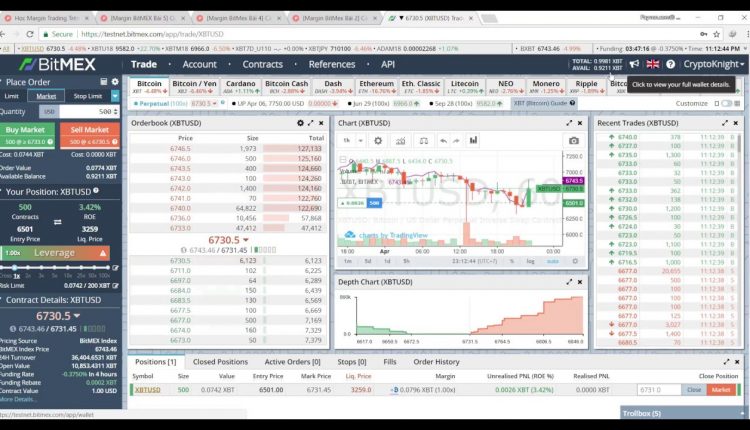The width and height of the screenshot is (750, 430).
Task: Click the Quantity input field
Action: click(x=89, y=111)
